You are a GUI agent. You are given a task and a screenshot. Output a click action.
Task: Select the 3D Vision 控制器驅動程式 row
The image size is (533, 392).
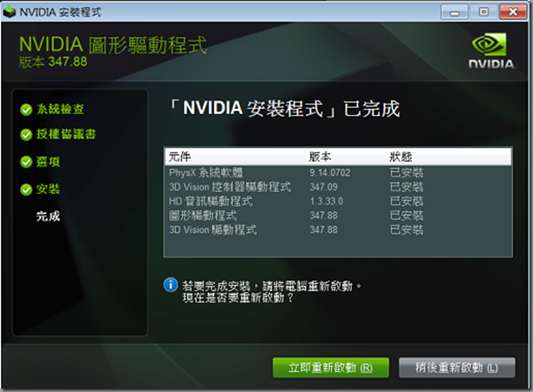338,187
